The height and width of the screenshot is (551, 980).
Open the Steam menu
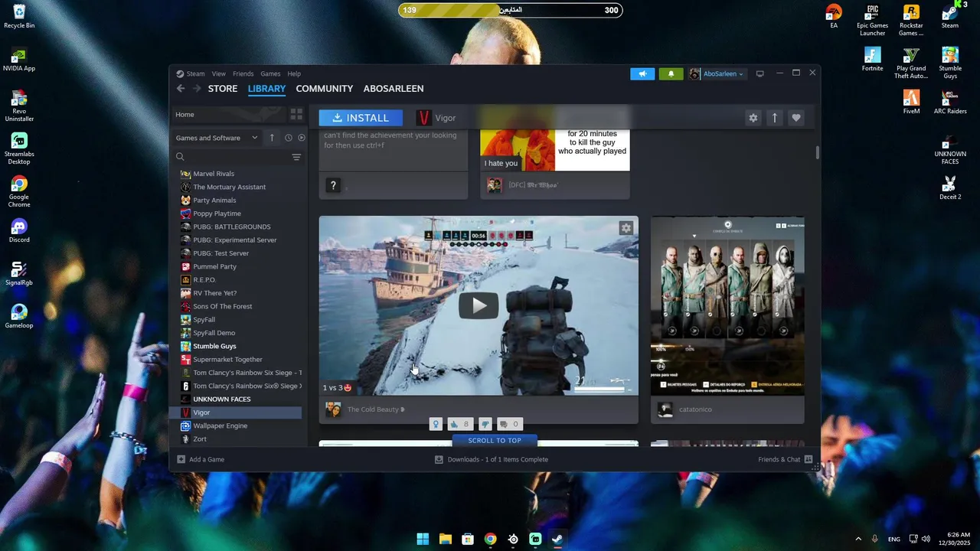(x=191, y=74)
